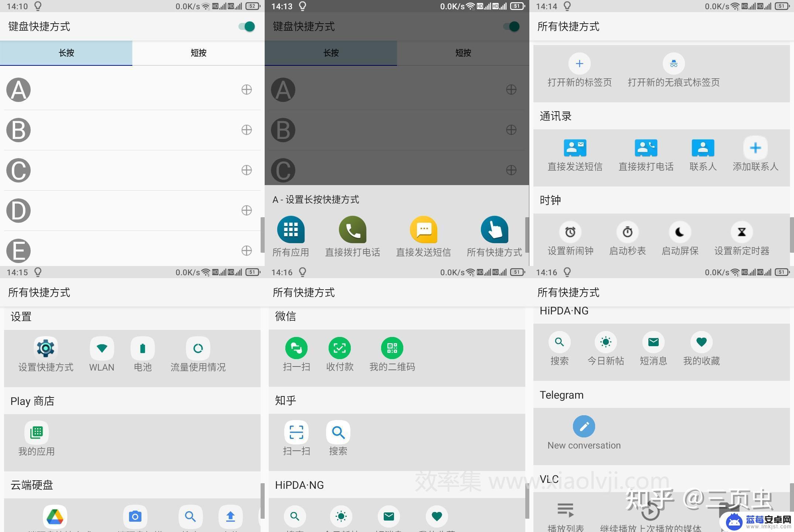Select the 流量使用情况 shortcut
794x532 pixels.
click(x=198, y=355)
